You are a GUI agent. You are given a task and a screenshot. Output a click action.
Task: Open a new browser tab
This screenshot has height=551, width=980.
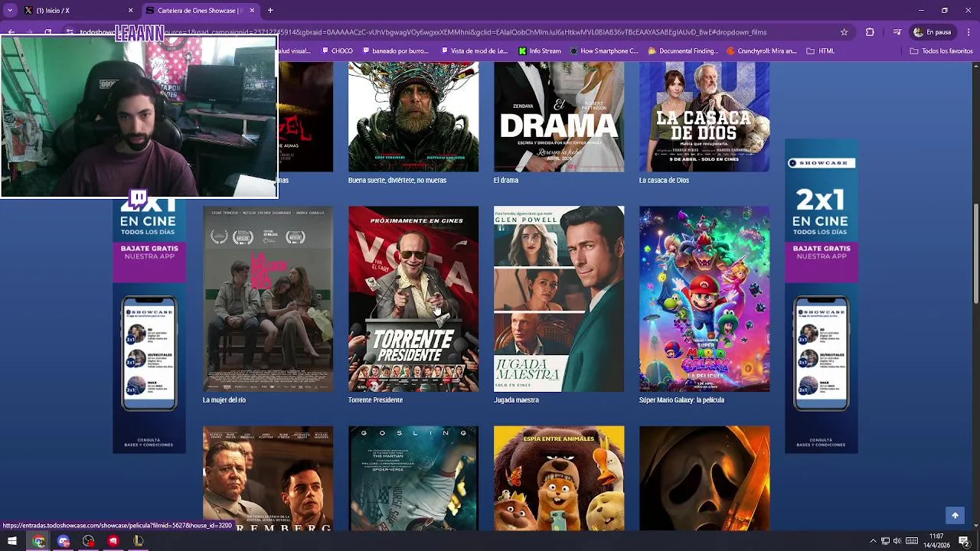[x=270, y=11]
